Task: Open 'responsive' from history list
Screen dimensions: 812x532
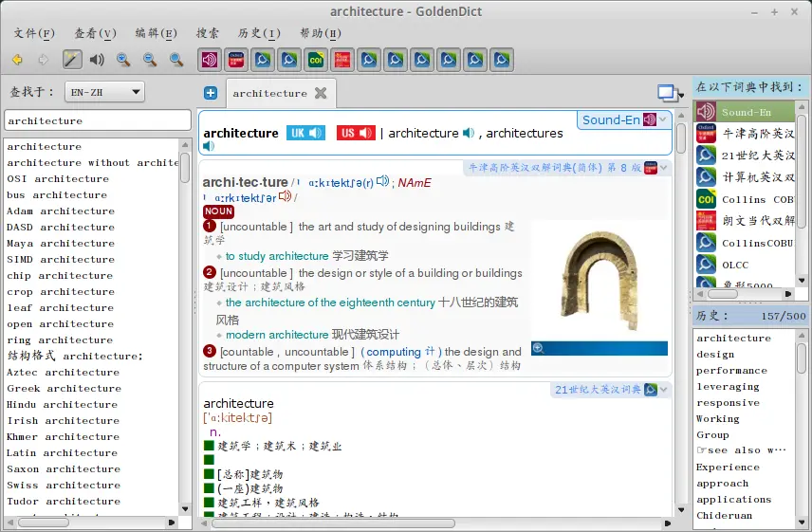Action: [728, 403]
